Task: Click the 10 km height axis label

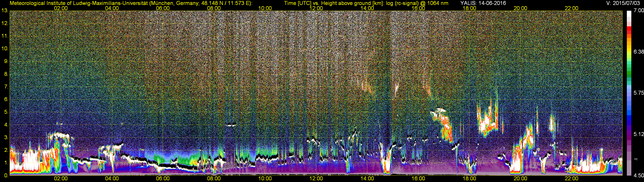Action: (5, 49)
